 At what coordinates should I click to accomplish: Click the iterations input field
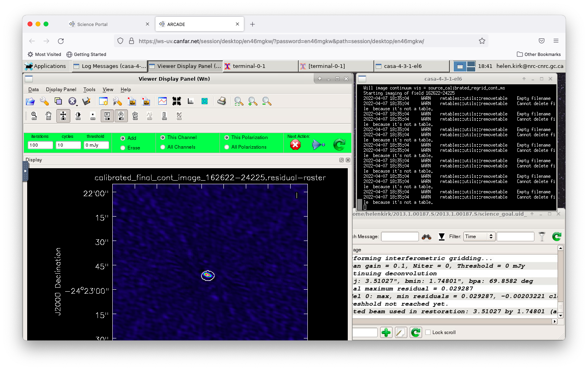(40, 145)
